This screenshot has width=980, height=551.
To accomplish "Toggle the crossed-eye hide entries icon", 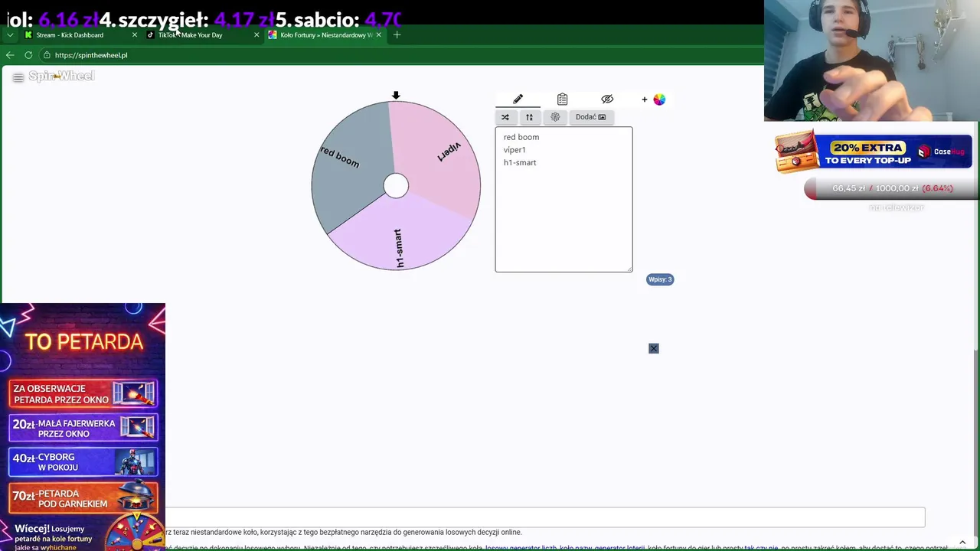I will tap(607, 99).
